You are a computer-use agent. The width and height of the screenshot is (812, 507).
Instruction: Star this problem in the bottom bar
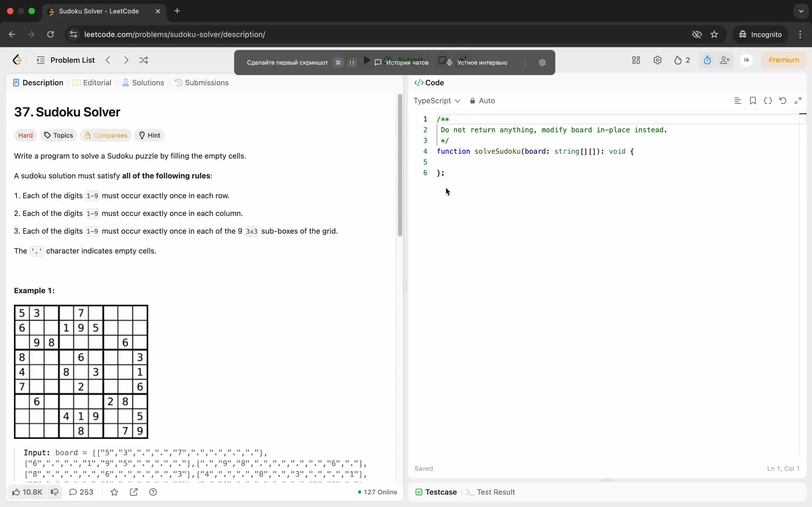pos(114,492)
